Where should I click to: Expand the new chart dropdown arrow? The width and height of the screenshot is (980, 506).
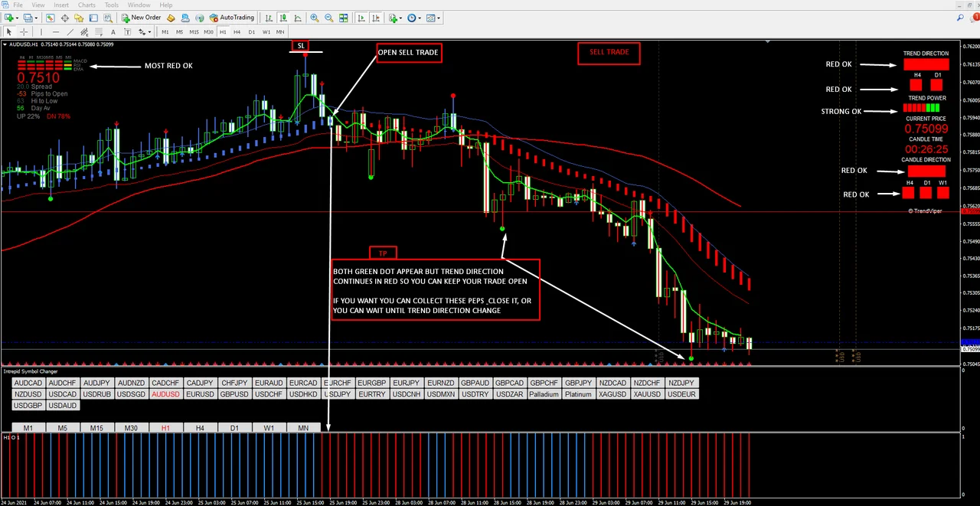17,18
